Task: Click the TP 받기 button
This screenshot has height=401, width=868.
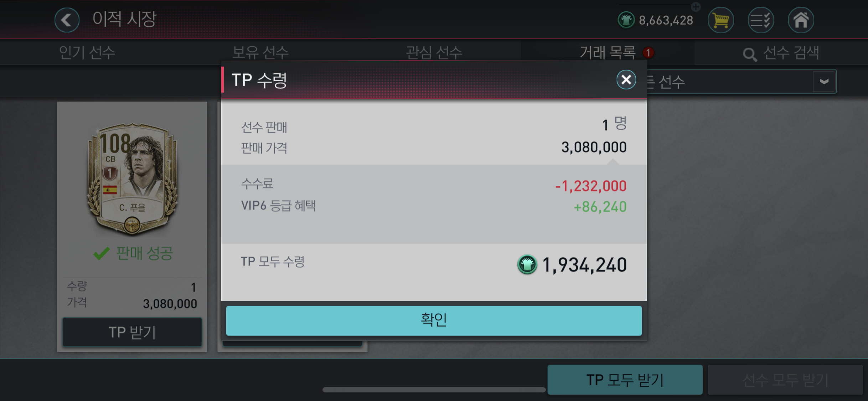Action: pyautogui.click(x=132, y=332)
